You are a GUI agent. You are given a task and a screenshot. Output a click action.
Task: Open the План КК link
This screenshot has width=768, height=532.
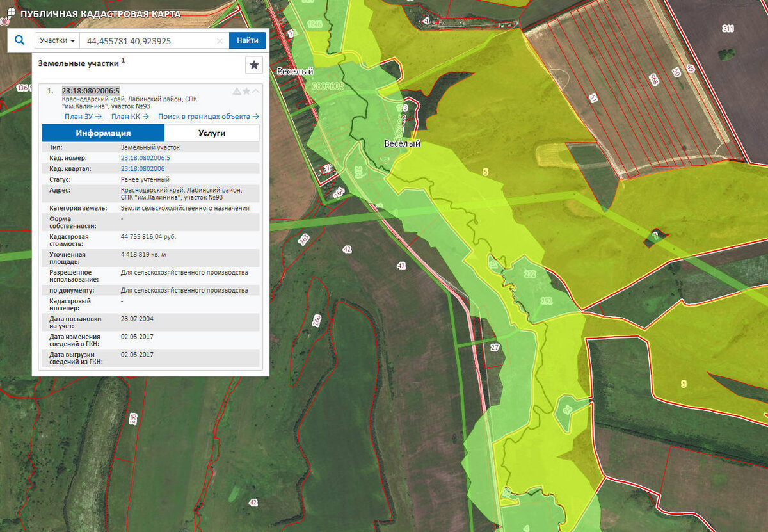click(130, 117)
